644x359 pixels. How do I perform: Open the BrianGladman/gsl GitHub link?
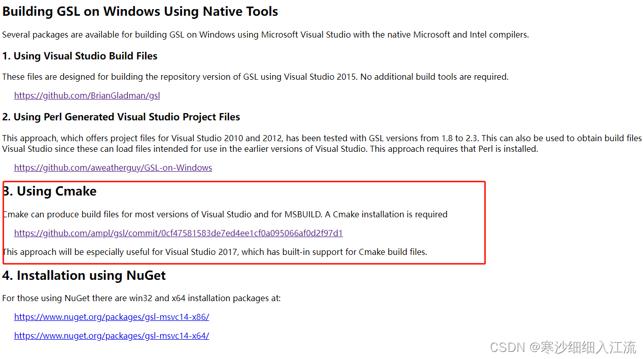click(x=87, y=95)
